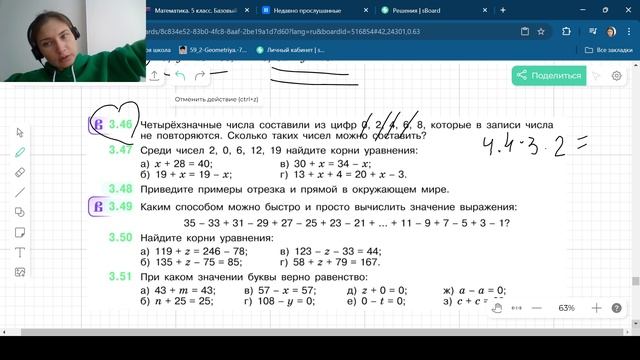
Task: Open the help question mark
Action: pyautogui.click(x=616, y=308)
